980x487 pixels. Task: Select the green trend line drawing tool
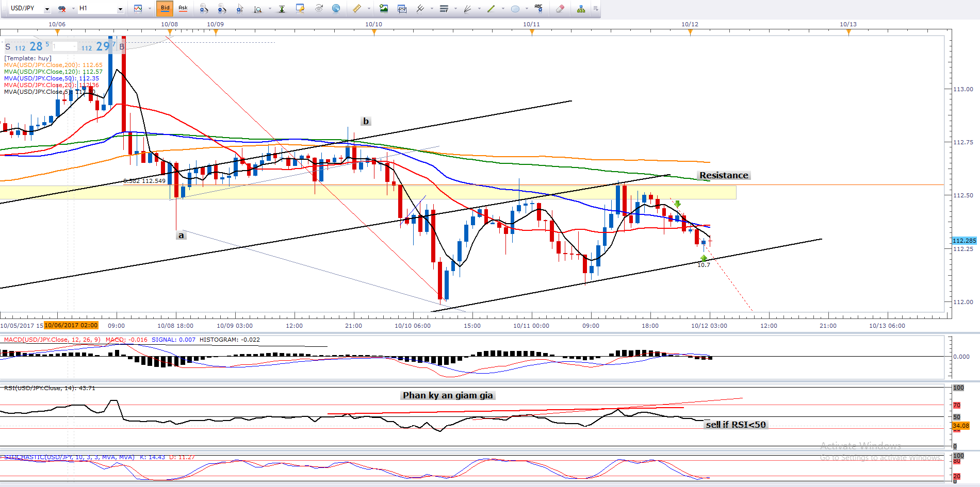click(491, 8)
